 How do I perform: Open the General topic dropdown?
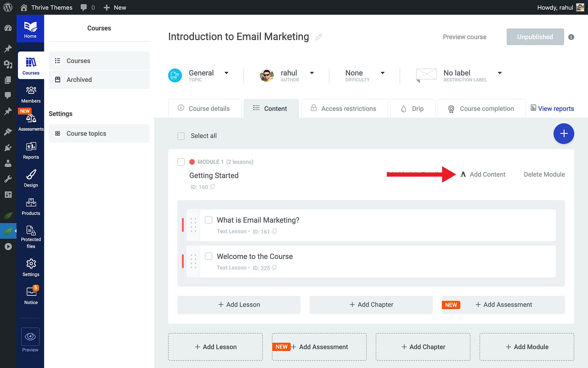click(227, 73)
